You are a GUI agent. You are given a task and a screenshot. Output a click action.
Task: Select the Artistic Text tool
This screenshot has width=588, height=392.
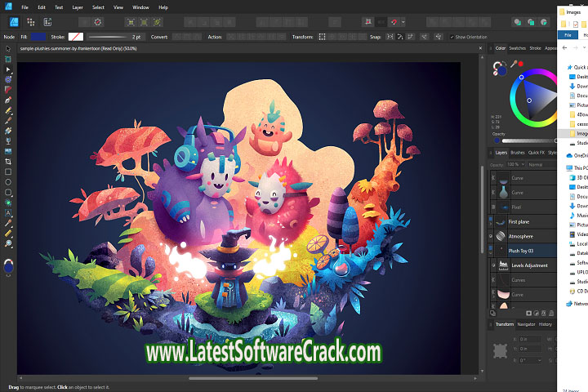point(8,212)
